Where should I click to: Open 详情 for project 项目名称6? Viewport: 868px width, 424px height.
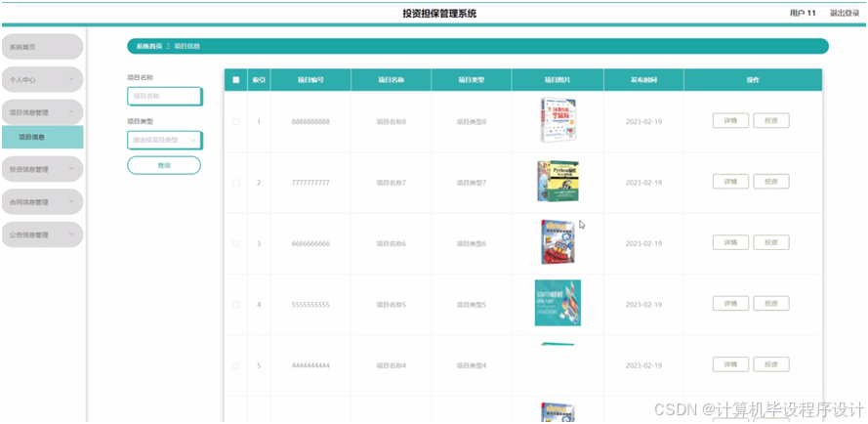coord(730,242)
